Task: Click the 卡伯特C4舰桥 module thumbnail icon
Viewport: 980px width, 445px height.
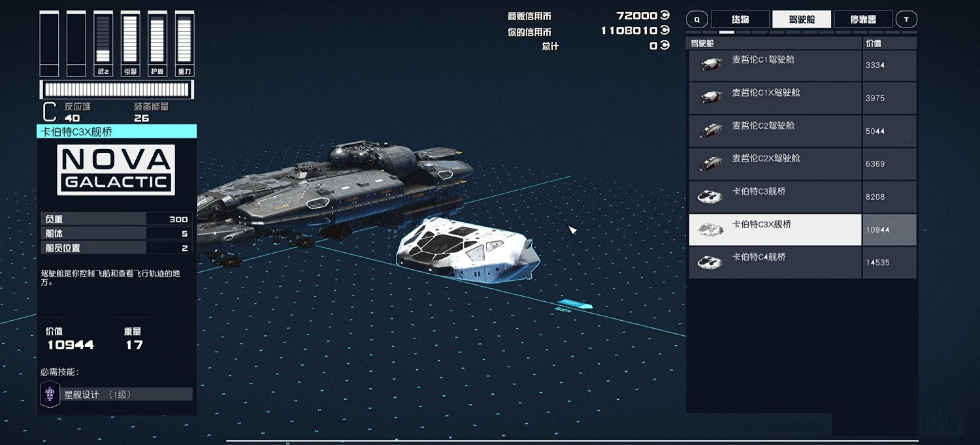Action: (x=711, y=262)
